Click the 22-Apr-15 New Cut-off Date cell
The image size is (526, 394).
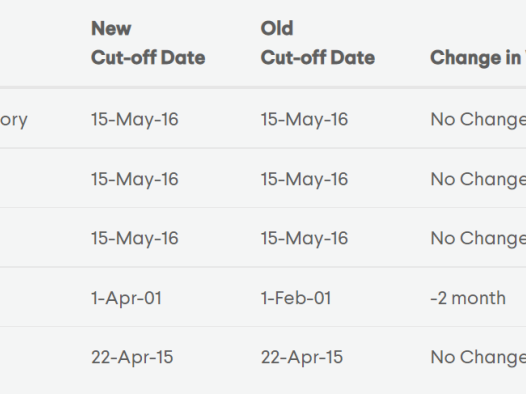tap(132, 357)
